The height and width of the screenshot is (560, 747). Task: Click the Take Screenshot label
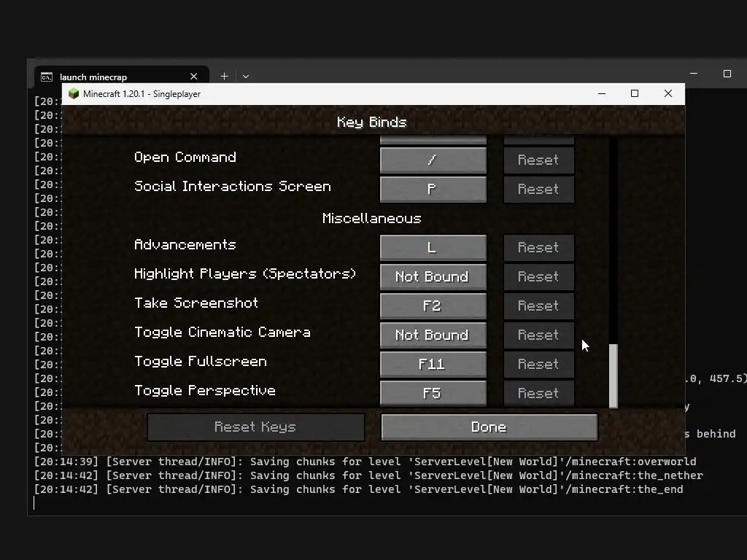click(x=196, y=303)
